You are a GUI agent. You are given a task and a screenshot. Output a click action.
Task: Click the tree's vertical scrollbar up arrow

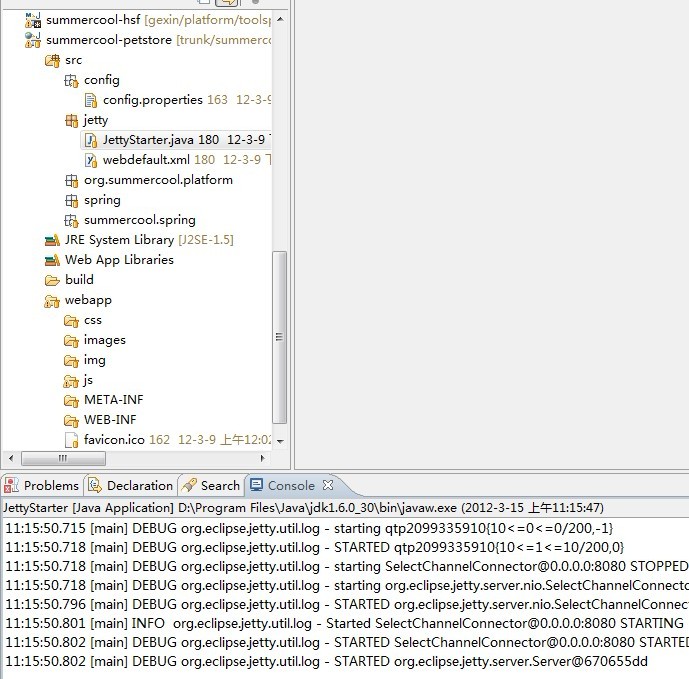pyautogui.click(x=280, y=19)
